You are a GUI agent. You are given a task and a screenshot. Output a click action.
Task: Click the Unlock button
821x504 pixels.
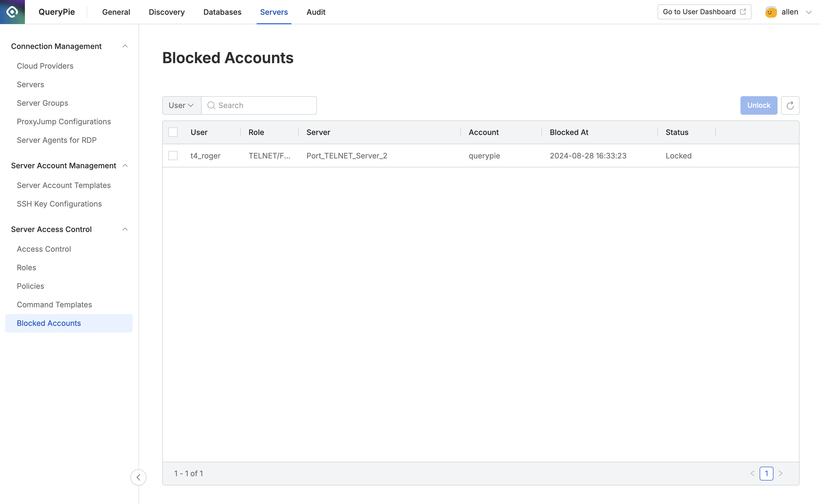click(x=758, y=105)
